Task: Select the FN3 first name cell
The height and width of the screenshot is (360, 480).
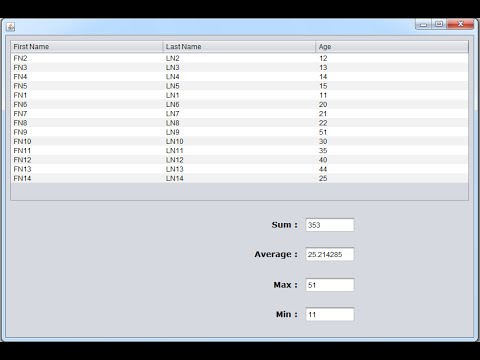Action: tap(87, 68)
